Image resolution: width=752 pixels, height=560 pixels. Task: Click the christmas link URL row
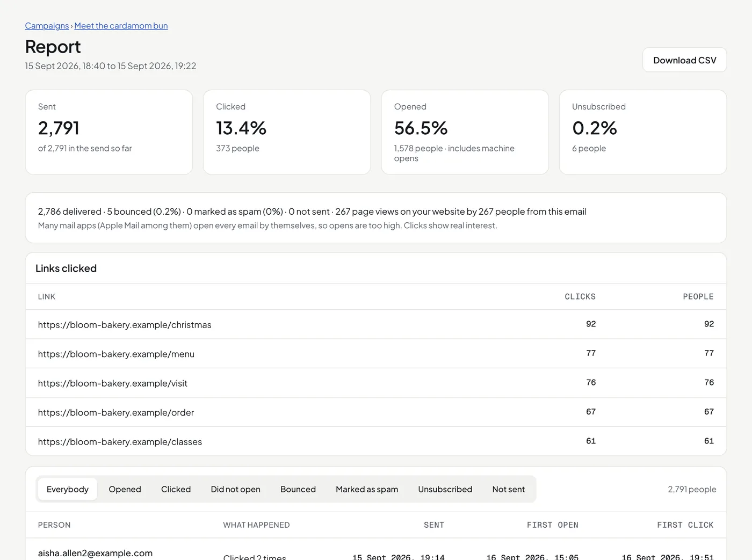[x=376, y=324]
